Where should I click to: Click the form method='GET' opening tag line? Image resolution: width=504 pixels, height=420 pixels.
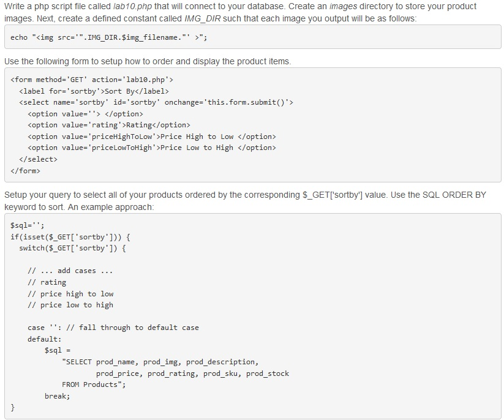92,80
